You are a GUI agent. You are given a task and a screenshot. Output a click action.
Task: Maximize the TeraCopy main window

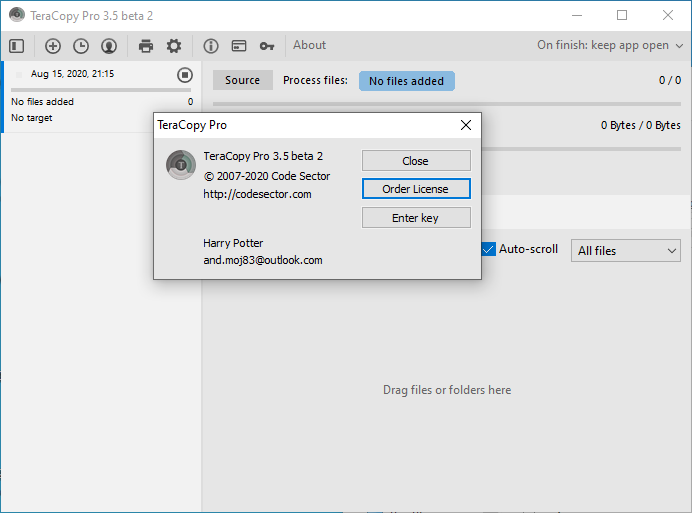coord(622,15)
